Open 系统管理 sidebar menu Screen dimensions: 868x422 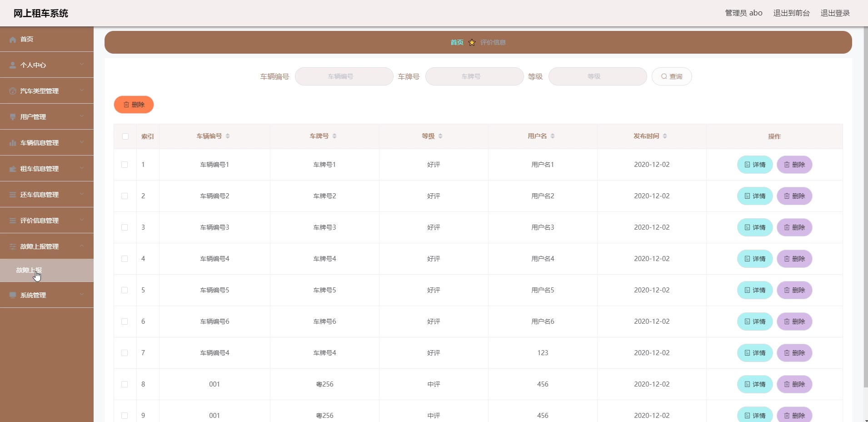click(47, 295)
